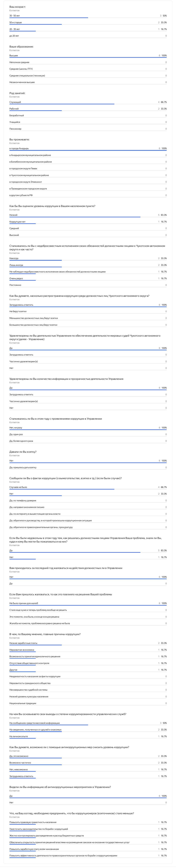
Task: Select "Среднее специальное (техникум)" education option
Action: click(x=27, y=75)
